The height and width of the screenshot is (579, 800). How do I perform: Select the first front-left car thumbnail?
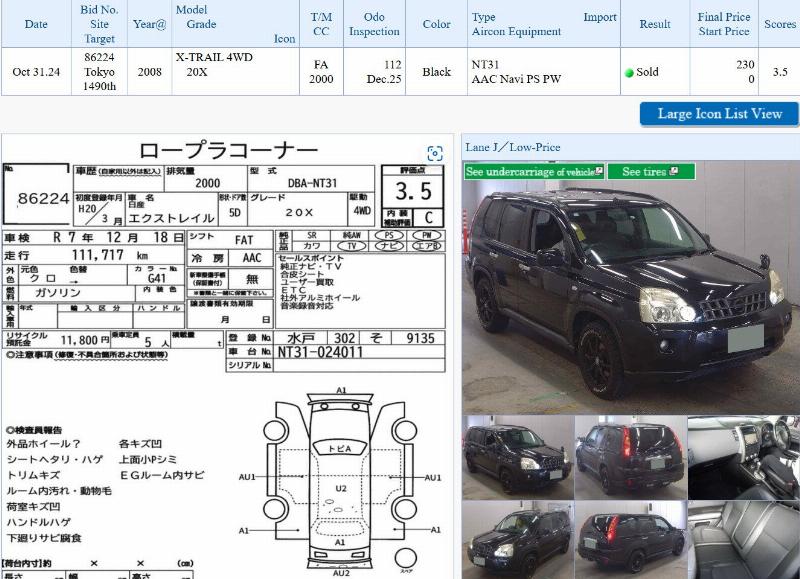coord(516,457)
